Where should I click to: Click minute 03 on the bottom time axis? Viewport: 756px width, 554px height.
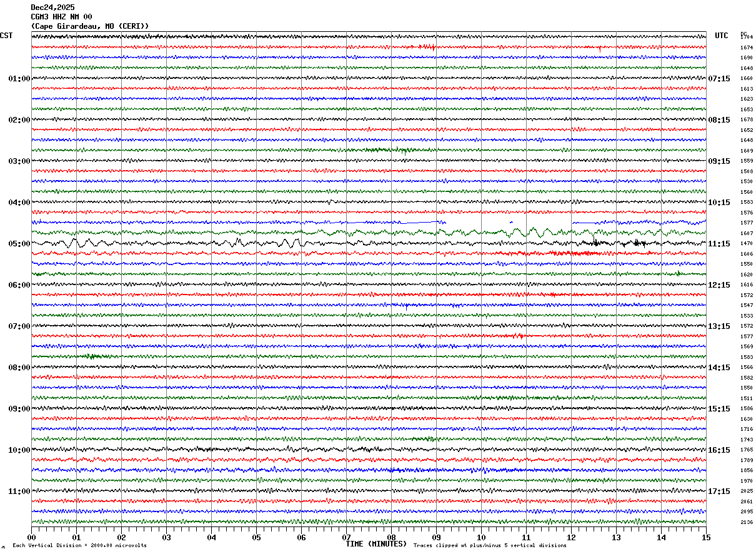166,537
